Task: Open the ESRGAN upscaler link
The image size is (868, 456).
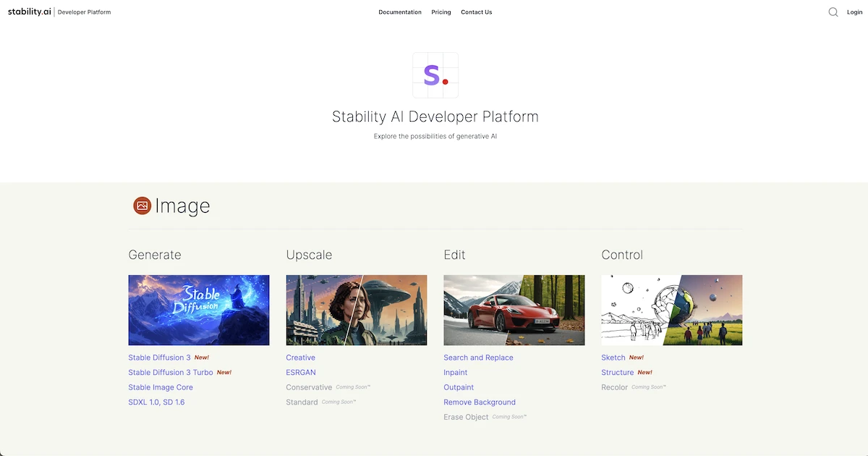Action: pos(301,373)
